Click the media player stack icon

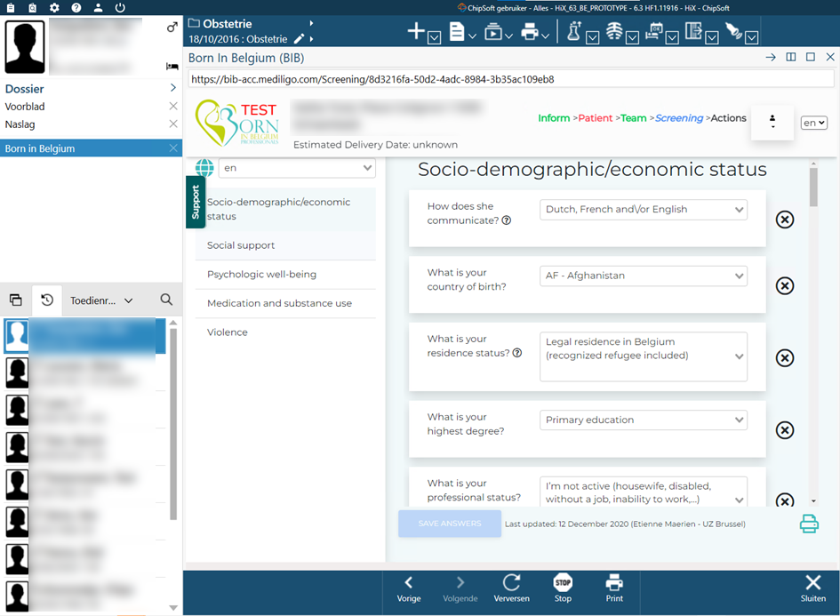coord(493,32)
